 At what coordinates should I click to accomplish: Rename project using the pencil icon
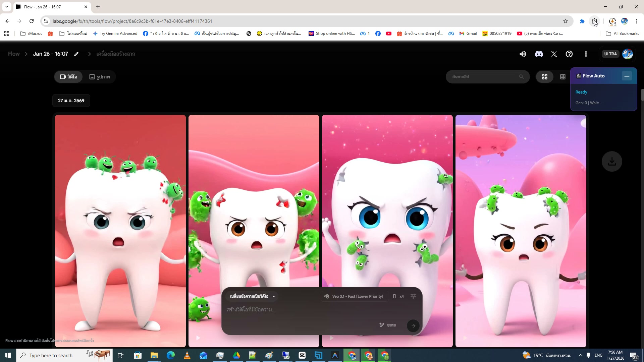[76, 54]
